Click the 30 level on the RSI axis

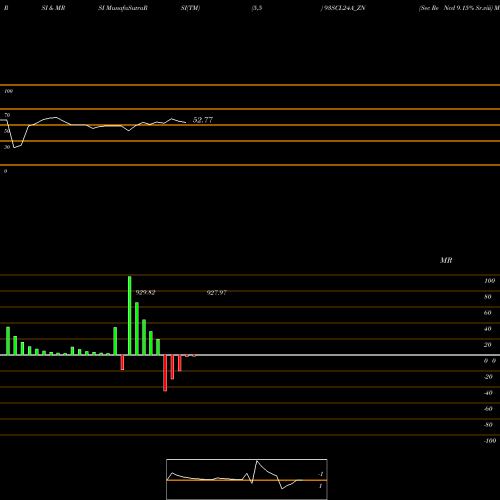click(7, 147)
